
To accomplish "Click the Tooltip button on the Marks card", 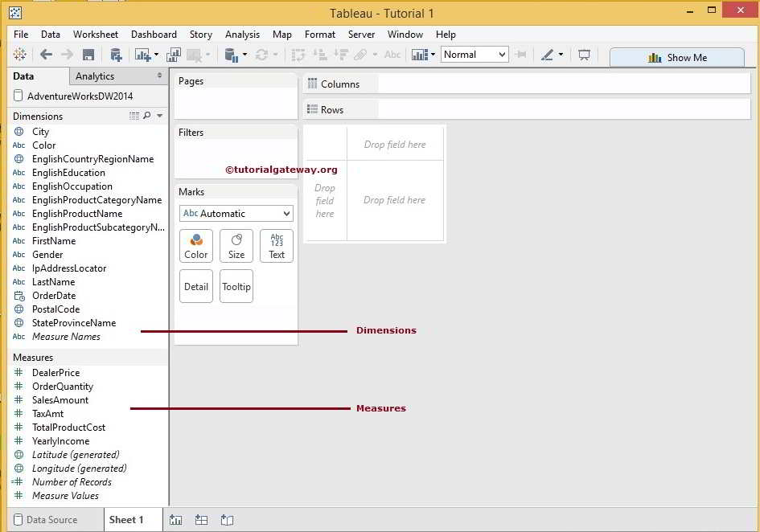I will tap(236, 287).
